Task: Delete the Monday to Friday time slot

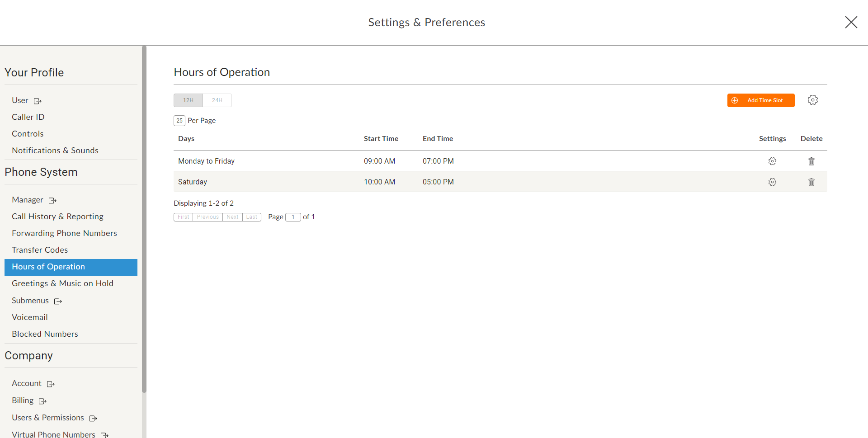Action: pos(811,161)
